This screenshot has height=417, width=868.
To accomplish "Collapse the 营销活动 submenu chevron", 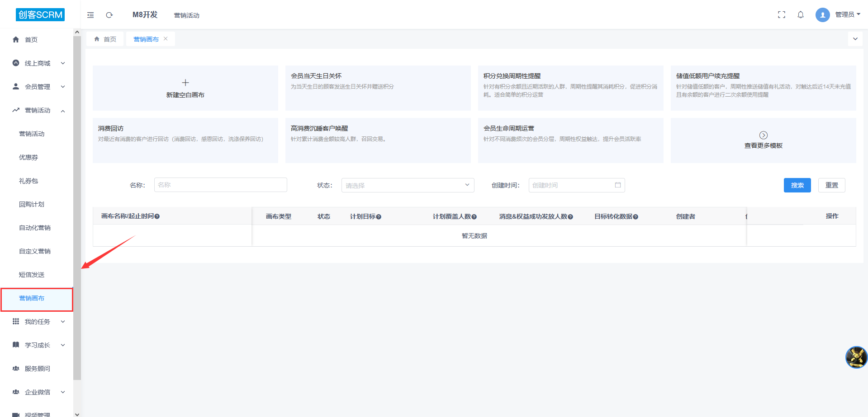I will pyautogui.click(x=63, y=111).
